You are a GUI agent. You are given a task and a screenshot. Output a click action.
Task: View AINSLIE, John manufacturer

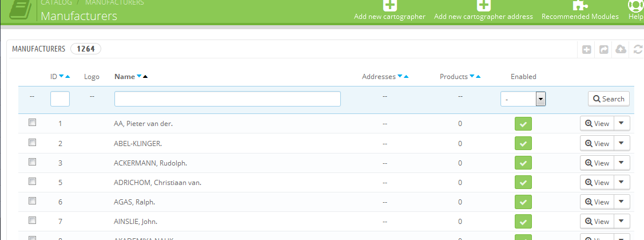point(597,222)
